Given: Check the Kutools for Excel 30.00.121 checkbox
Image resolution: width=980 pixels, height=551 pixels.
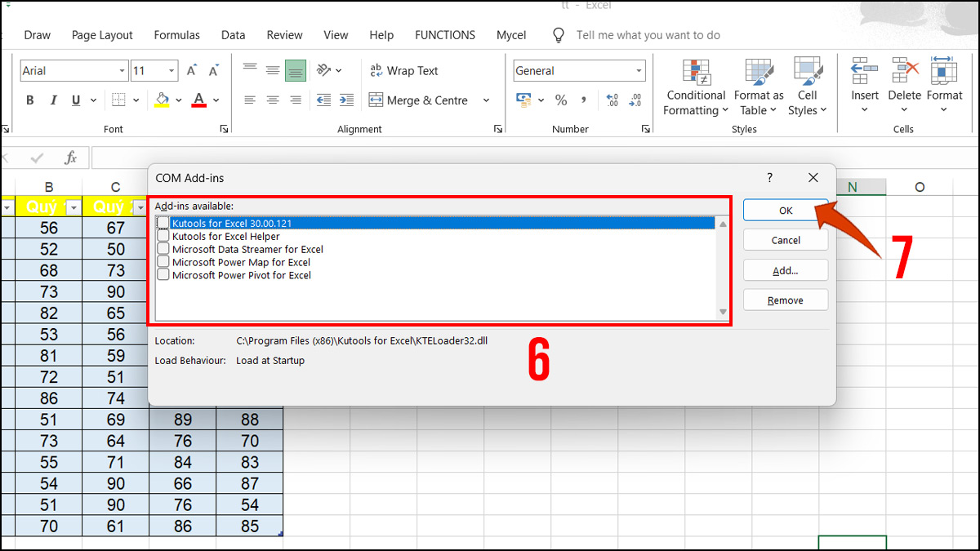Looking at the screenshot, I should click(x=161, y=222).
